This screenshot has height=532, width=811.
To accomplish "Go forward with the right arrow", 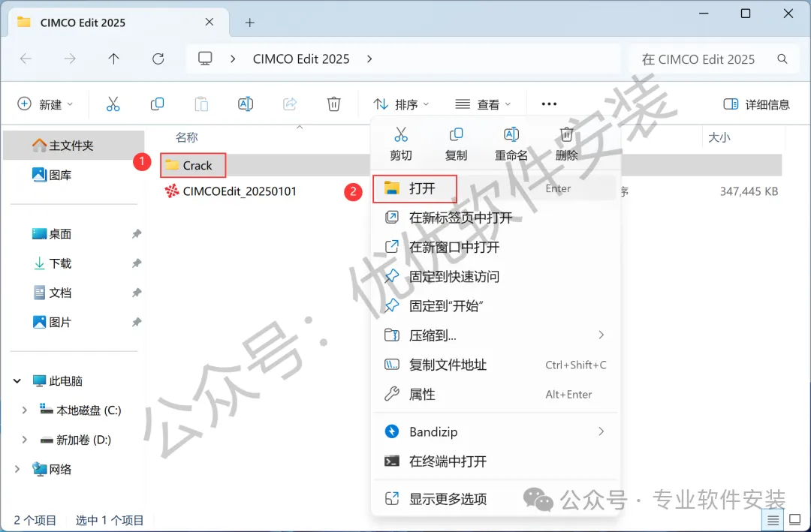I will click(70, 59).
